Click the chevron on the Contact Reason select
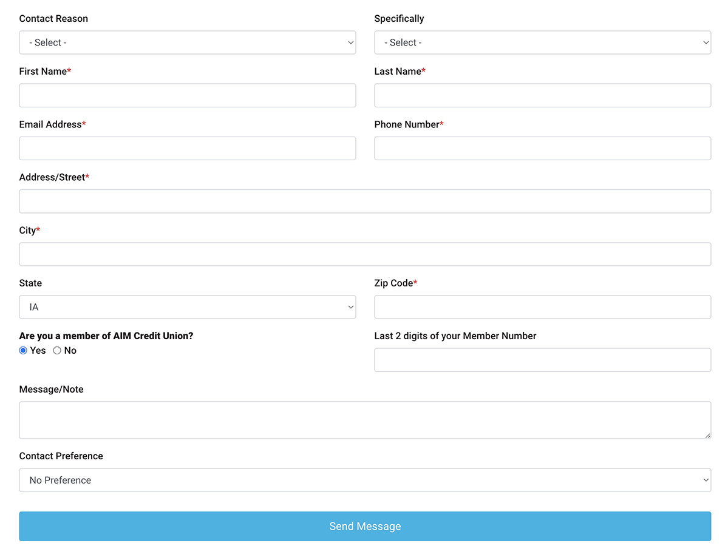 click(350, 42)
